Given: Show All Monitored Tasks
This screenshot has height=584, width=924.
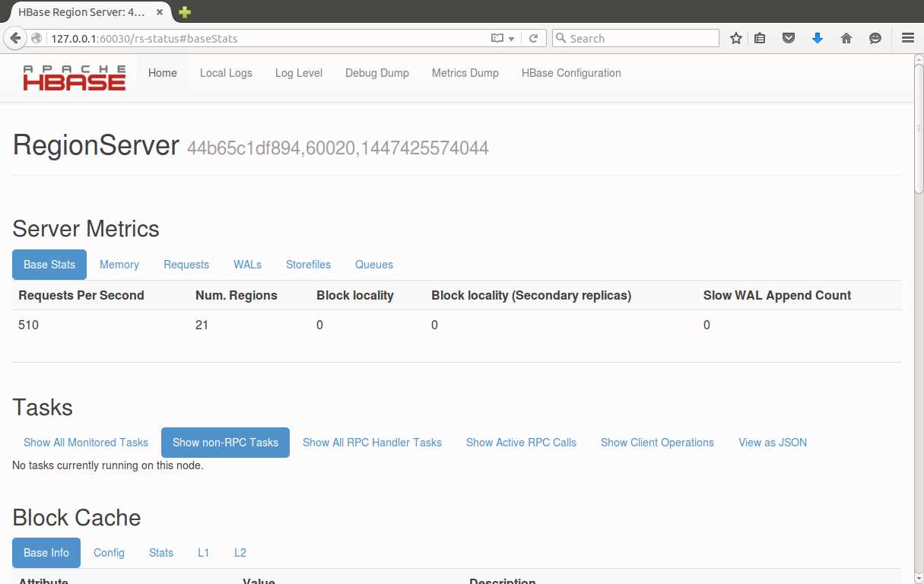Looking at the screenshot, I should (x=85, y=442).
